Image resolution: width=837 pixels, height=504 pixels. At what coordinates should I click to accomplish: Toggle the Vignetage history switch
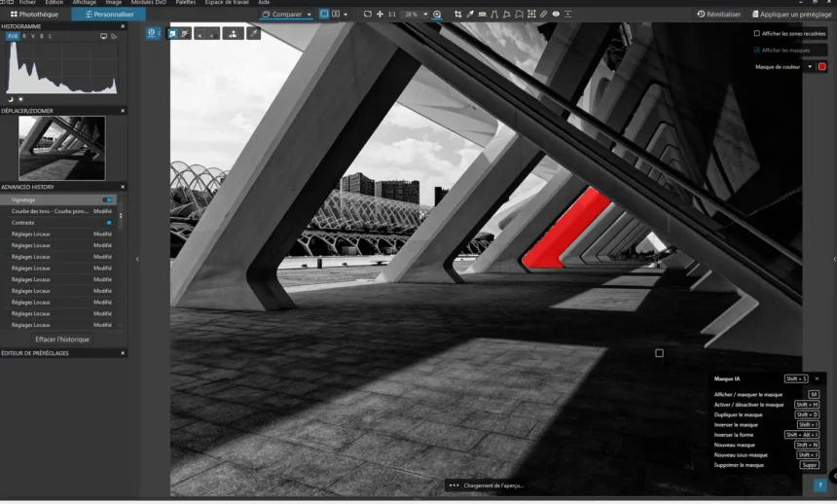tap(108, 199)
